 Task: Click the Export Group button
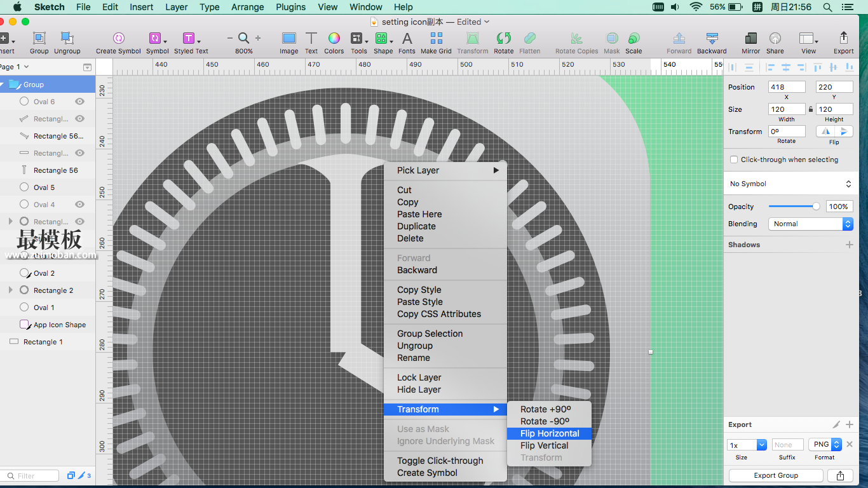(776, 475)
